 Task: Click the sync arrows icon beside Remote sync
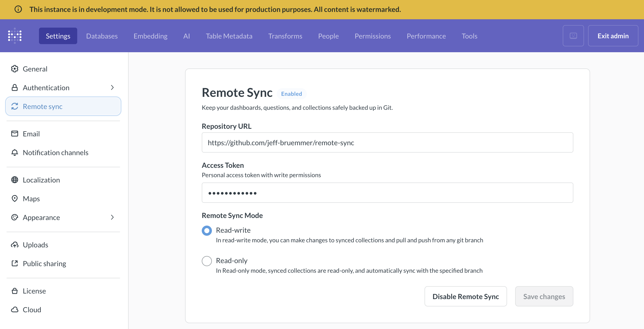click(x=14, y=106)
